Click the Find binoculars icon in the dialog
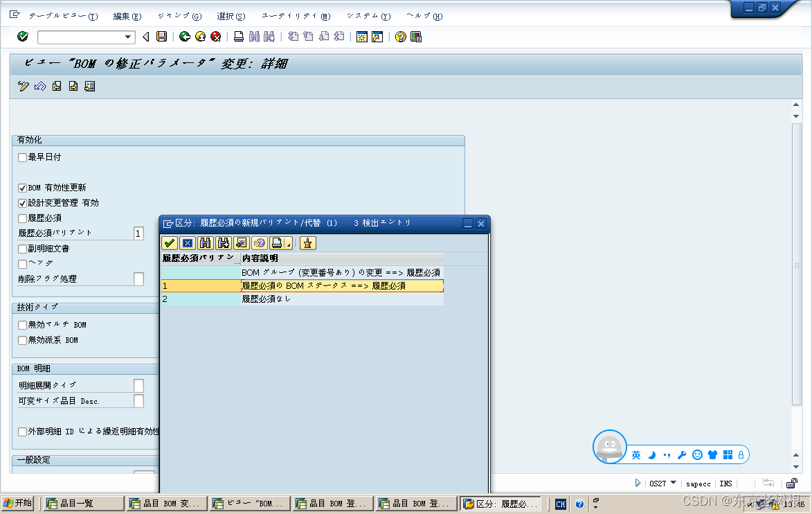The height and width of the screenshot is (514, 812). 206,243
